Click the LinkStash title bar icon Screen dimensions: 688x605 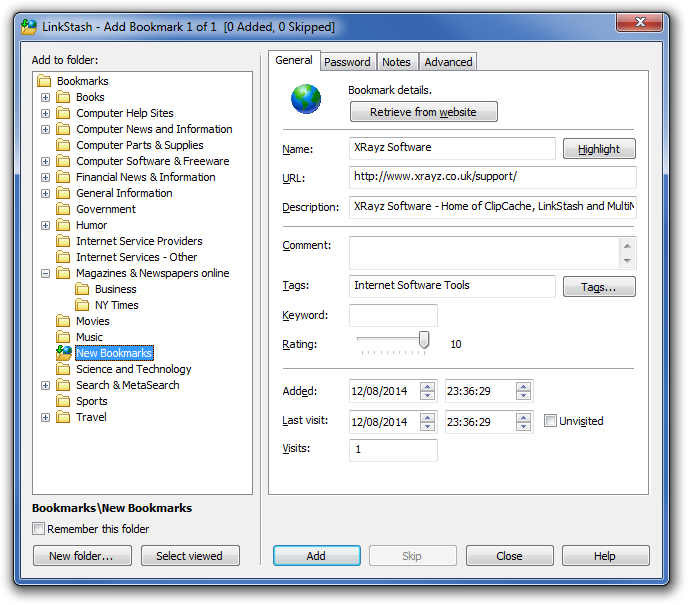[29, 27]
